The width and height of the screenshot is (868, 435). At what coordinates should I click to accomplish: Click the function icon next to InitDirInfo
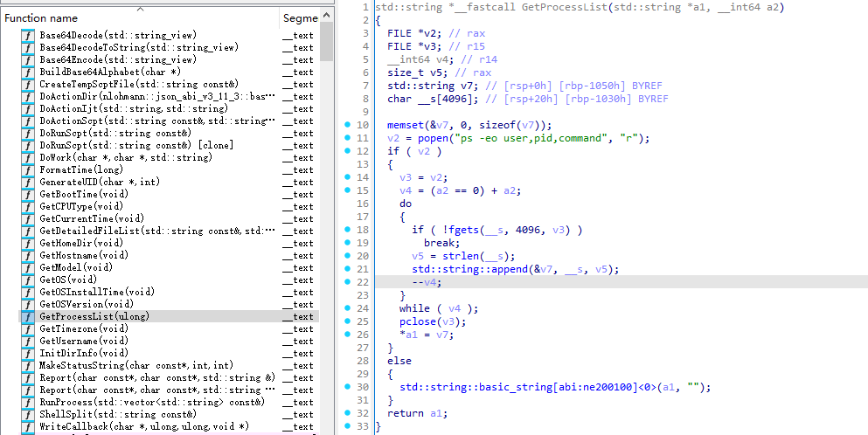27,353
